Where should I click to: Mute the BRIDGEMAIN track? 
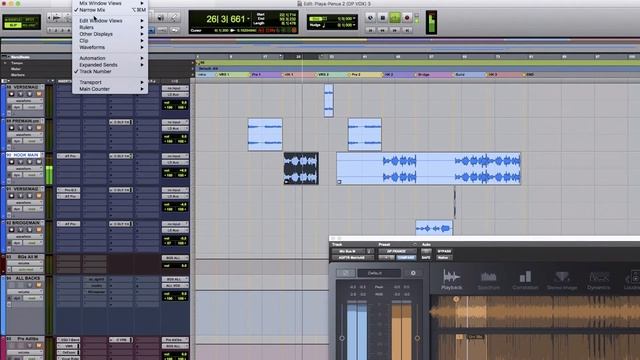(x=39, y=230)
